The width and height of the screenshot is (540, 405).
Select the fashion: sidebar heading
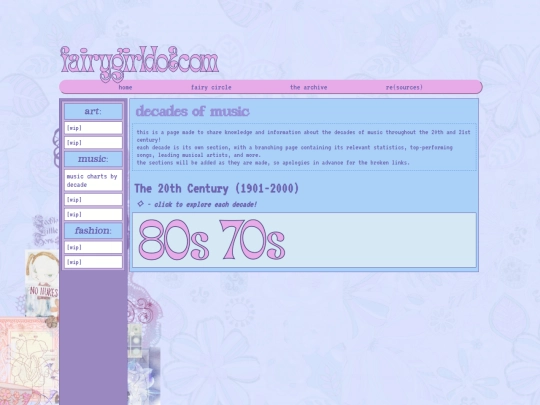coord(93,231)
